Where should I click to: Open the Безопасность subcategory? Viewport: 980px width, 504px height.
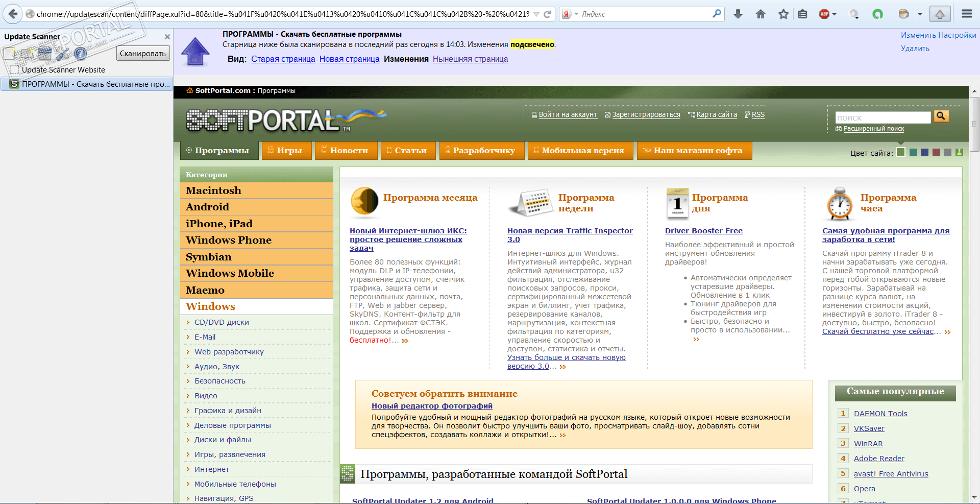click(220, 381)
